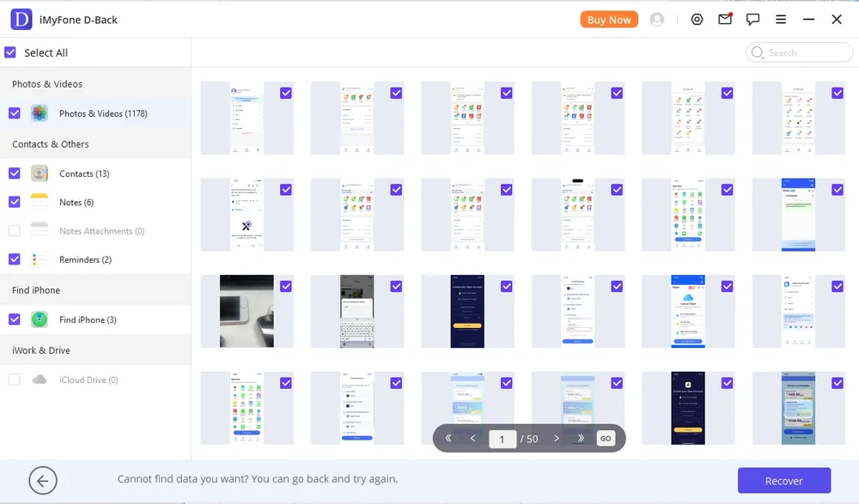Select the Reminders (2) category
Screen dimensions: 859x504
point(95,259)
